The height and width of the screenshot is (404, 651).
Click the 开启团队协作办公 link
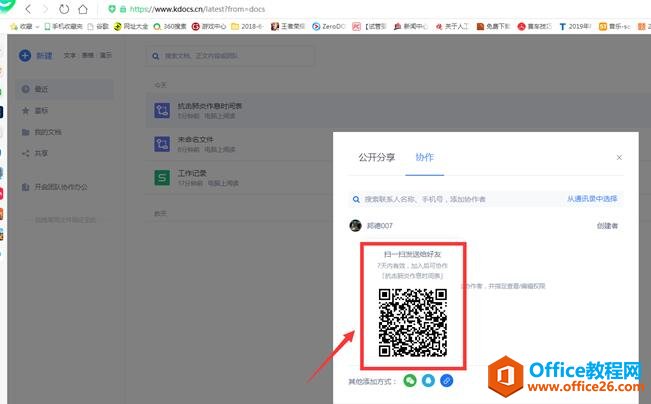tap(63, 187)
